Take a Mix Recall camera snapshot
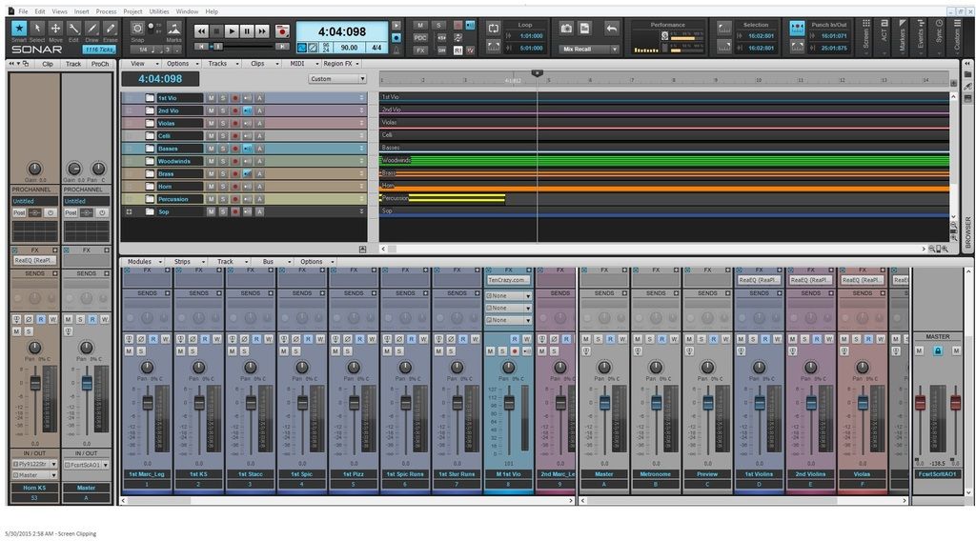The image size is (976, 560). click(x=566, y=30)
